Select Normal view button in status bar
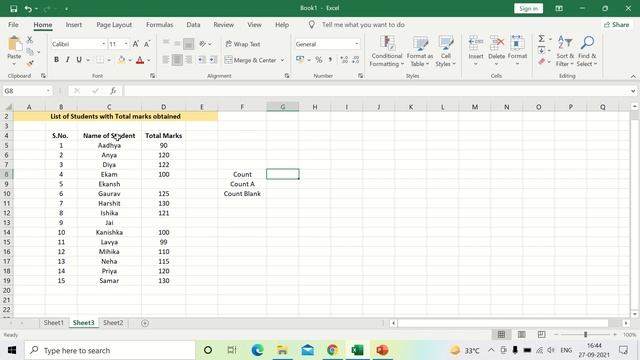Image resolution: width=640 pixels, height=360 pixels. [501, 335]
